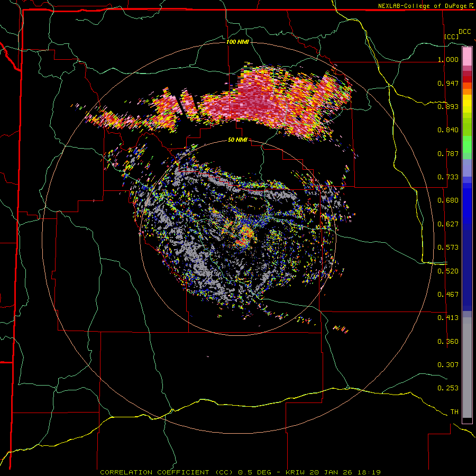Select the 0.307 scale value
Viewport: 476px width, 476px height.
coord(448,365)
